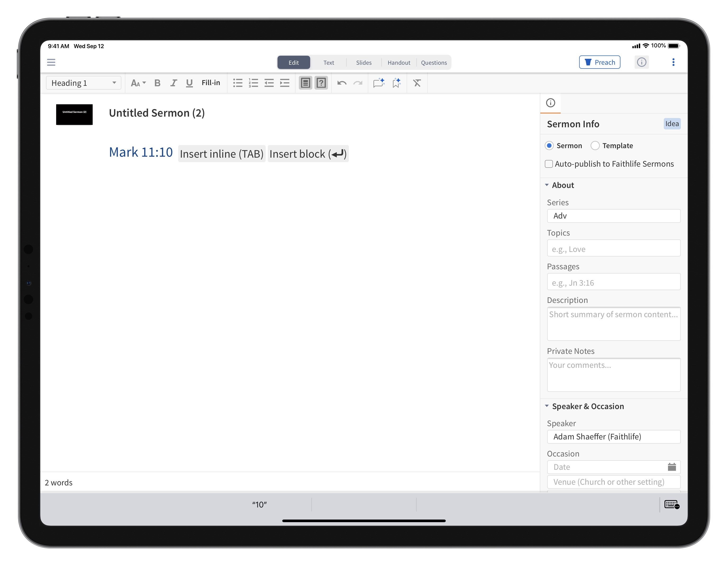Viewport: 728px width, 566px height.
Task: Click the Preach button
Action: (x=599, y=62)
